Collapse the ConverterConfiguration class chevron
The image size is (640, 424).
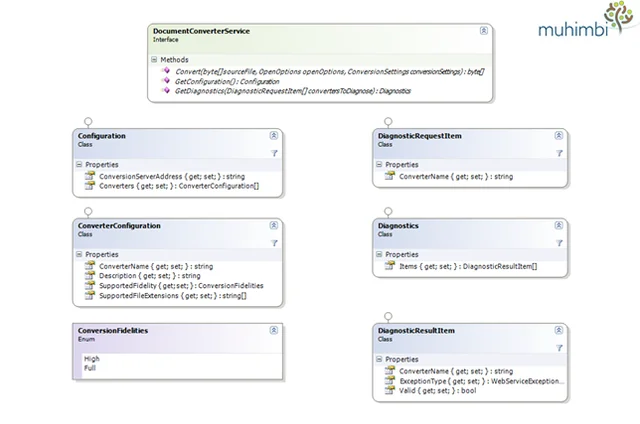pos(274,225)
